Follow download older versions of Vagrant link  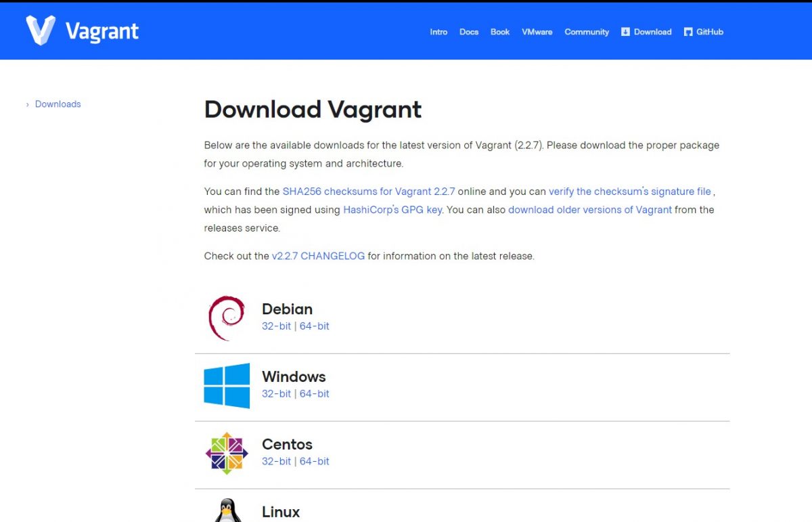[x=590, y=210]
